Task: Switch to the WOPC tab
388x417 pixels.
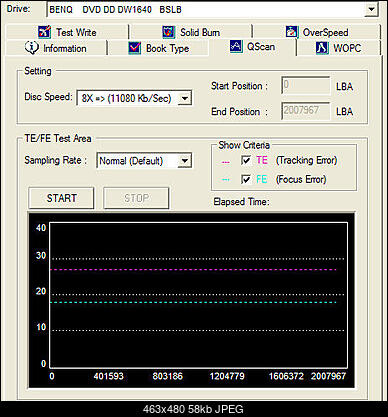Action: [339, 48]
